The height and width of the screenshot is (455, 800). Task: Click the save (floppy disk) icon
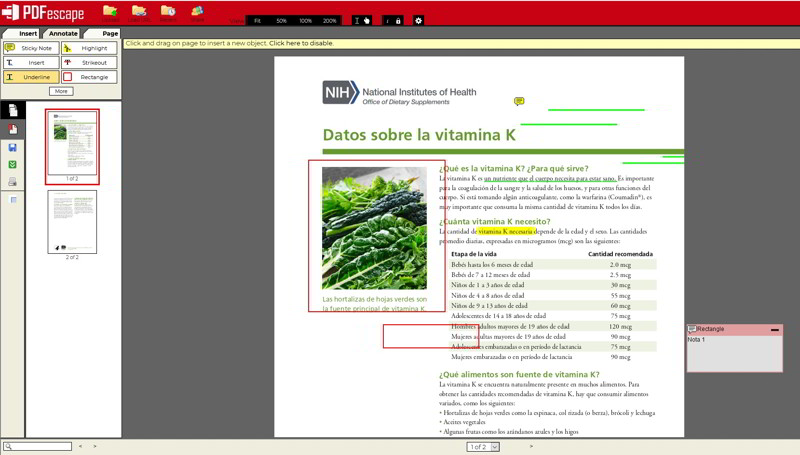(x=13, y=147)
